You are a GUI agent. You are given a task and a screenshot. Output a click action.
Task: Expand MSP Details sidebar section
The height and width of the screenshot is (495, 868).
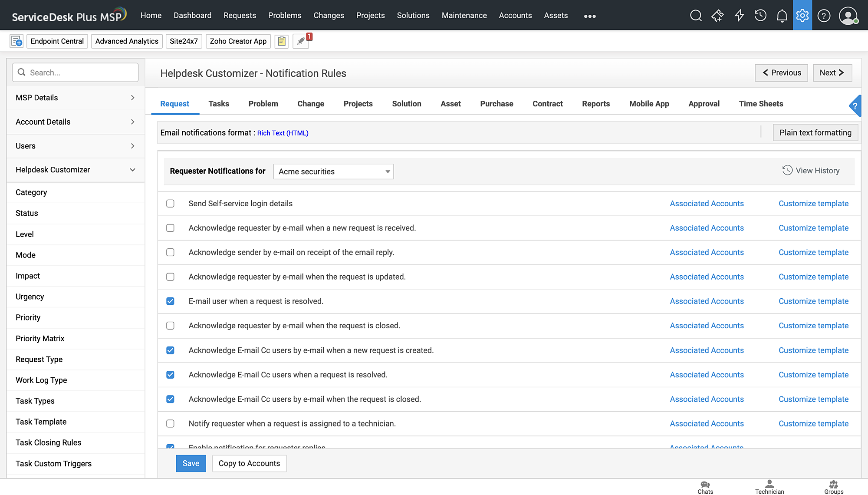click(75, 97)
